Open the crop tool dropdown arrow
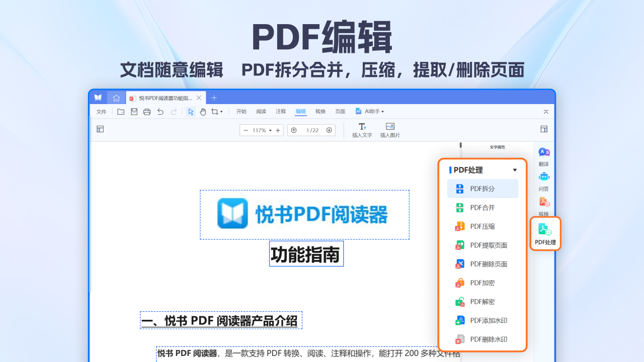 [x=220, y=112]
